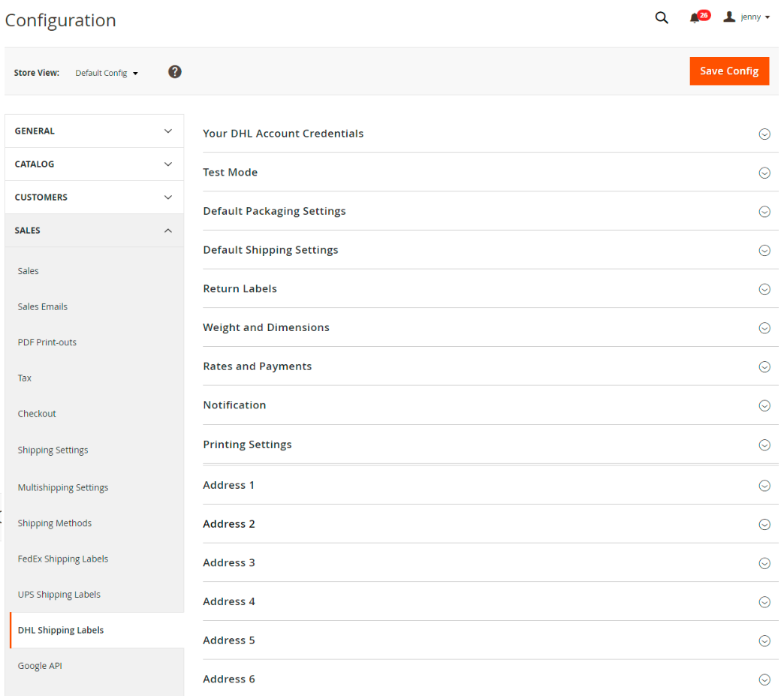The image size is (784, 696).
Task: Open notifications bell with 26 badge
Action: tap(699, 17)
